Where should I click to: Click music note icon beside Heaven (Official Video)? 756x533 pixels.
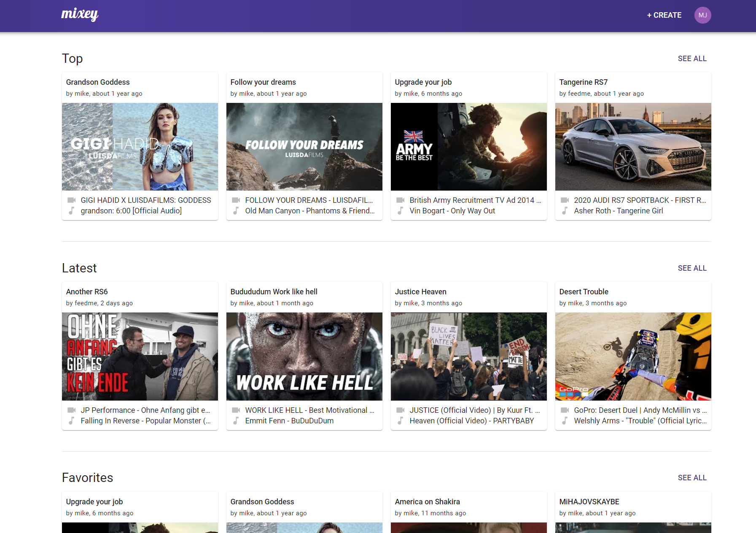point(401,420)
